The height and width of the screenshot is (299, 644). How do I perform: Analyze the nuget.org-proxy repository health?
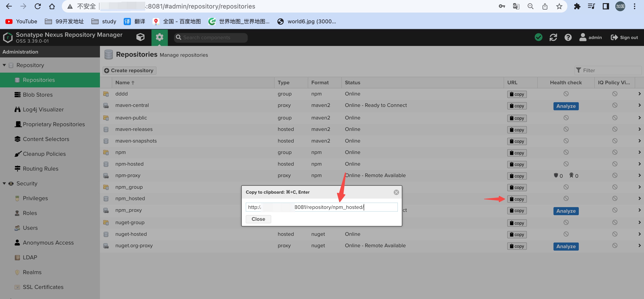[566, 246]
